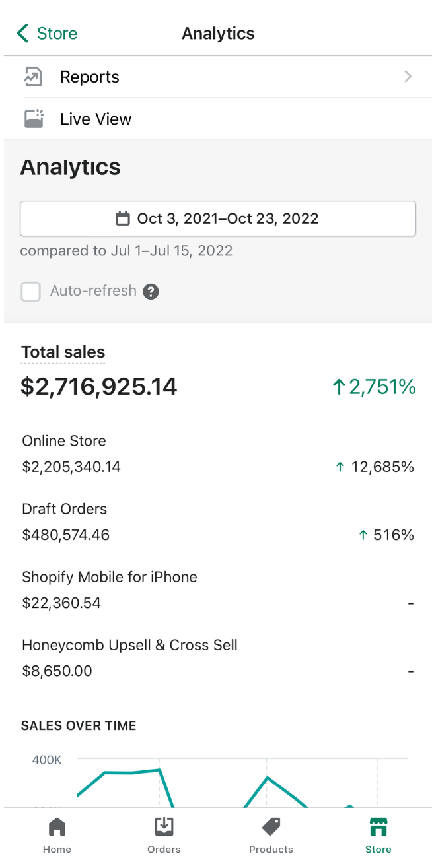
Task: Tap the back chevron next to Store
Action: [23, 34]
